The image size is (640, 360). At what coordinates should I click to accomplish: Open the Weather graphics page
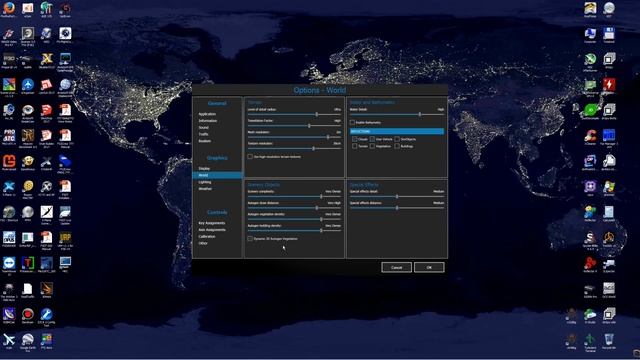click(x=205, y=189)
